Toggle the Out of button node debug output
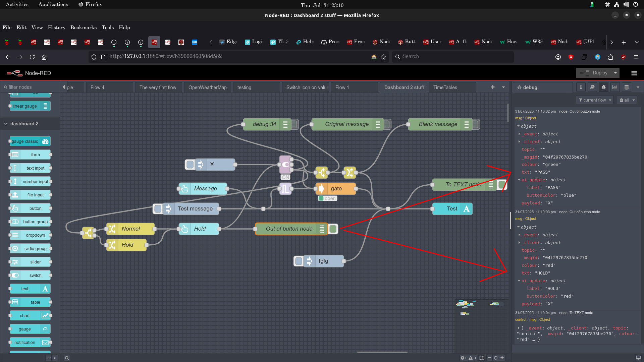644x362 pixels. tap(333, 229)
